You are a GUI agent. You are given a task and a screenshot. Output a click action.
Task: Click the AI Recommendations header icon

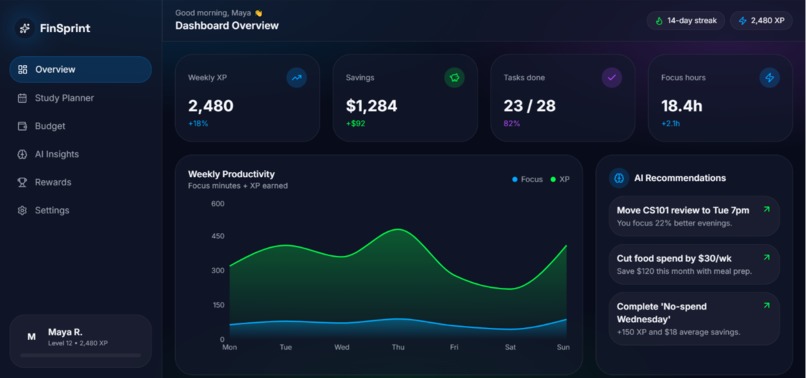[x=619, y=178]
